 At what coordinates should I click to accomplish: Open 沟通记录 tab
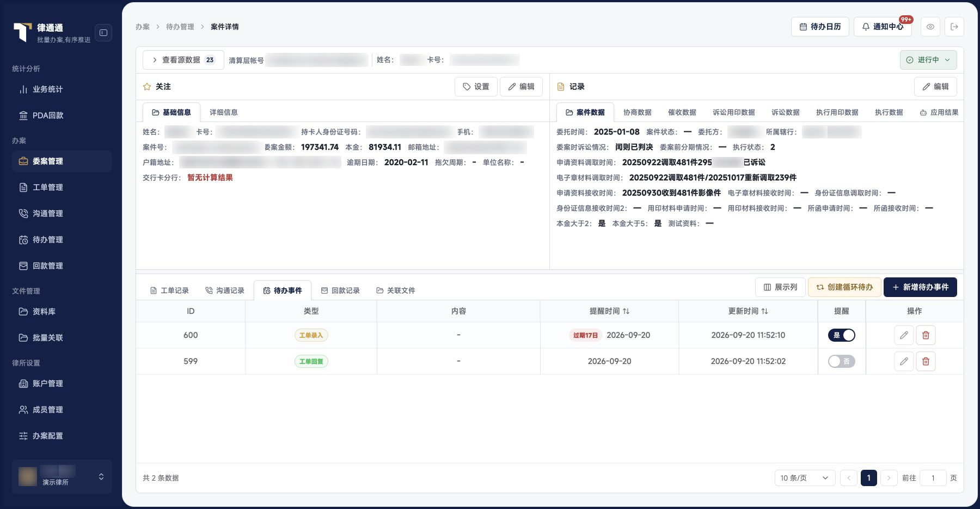tap(225, 290)
